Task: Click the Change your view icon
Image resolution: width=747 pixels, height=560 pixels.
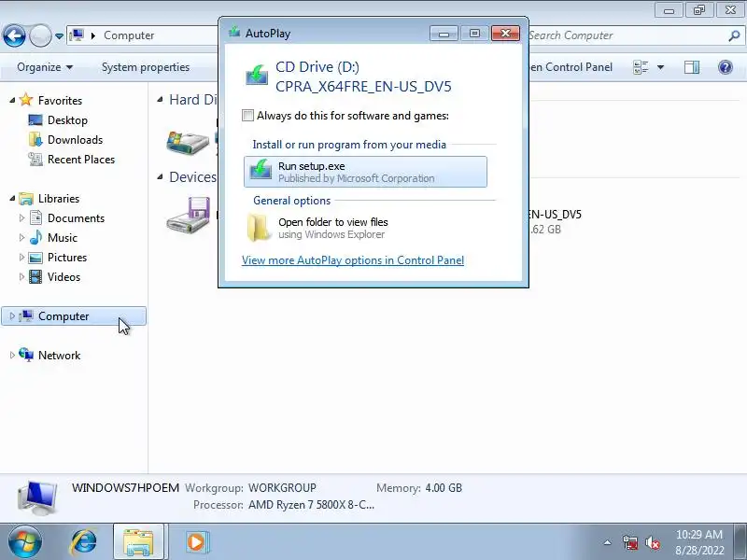Action: point(641,67)
